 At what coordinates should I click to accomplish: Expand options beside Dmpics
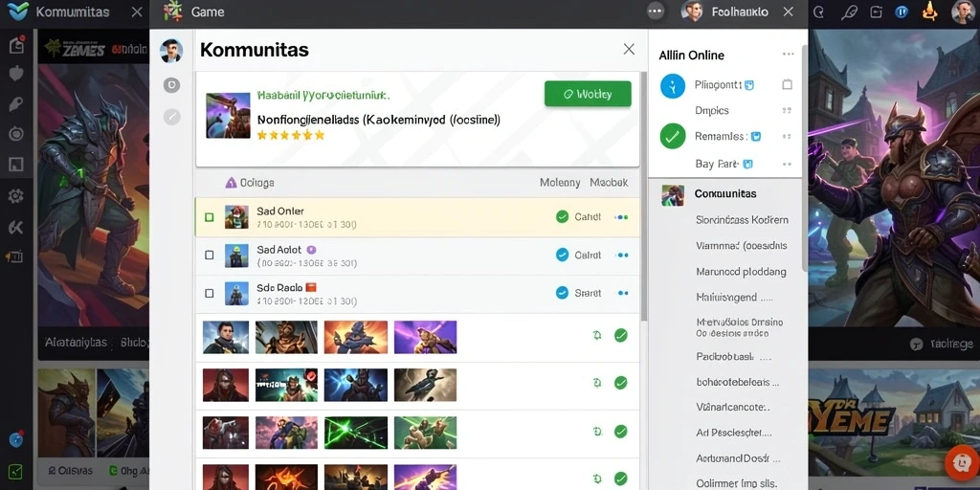pyautogui.click(x=787, y=111)
